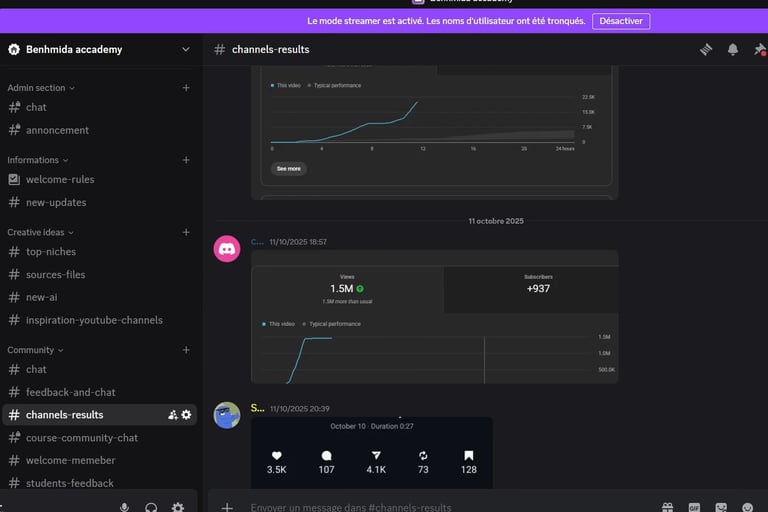The image size is (768, 512).
Task: Click the plus attachment button in message bar
Action: 226,507
